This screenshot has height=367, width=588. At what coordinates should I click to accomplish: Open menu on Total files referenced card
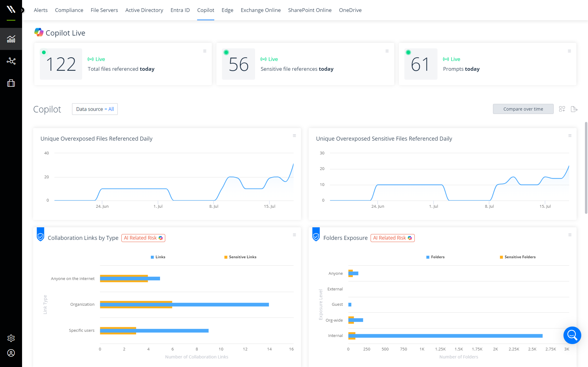pyautogui.click(x=205, y=51)
